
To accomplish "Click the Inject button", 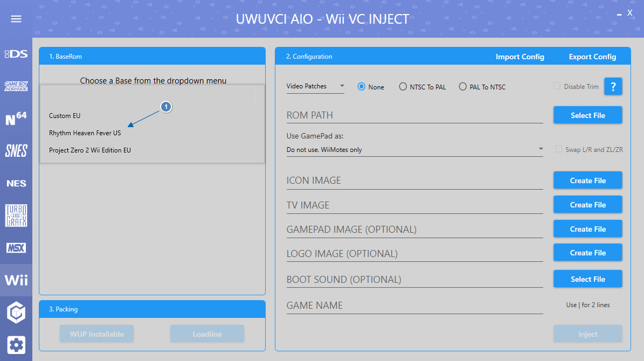I will pos(588,334).
